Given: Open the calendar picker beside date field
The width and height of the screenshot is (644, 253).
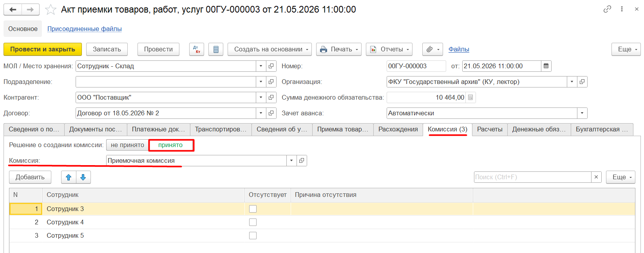Looking at the screenshot, I should (x=546, y=66).
